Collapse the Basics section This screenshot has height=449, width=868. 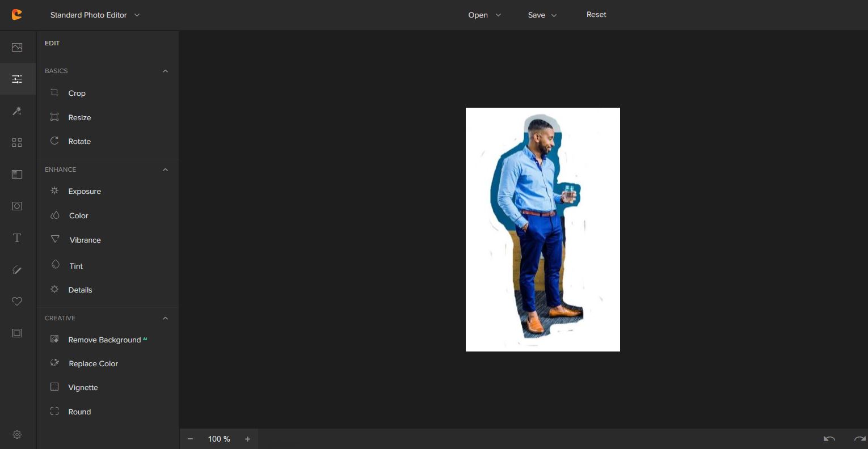point(165,71)
